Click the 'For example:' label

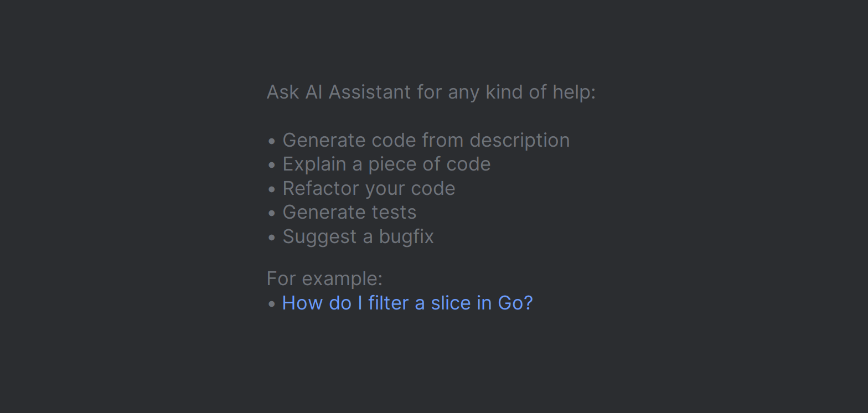[x=324, y=279]
